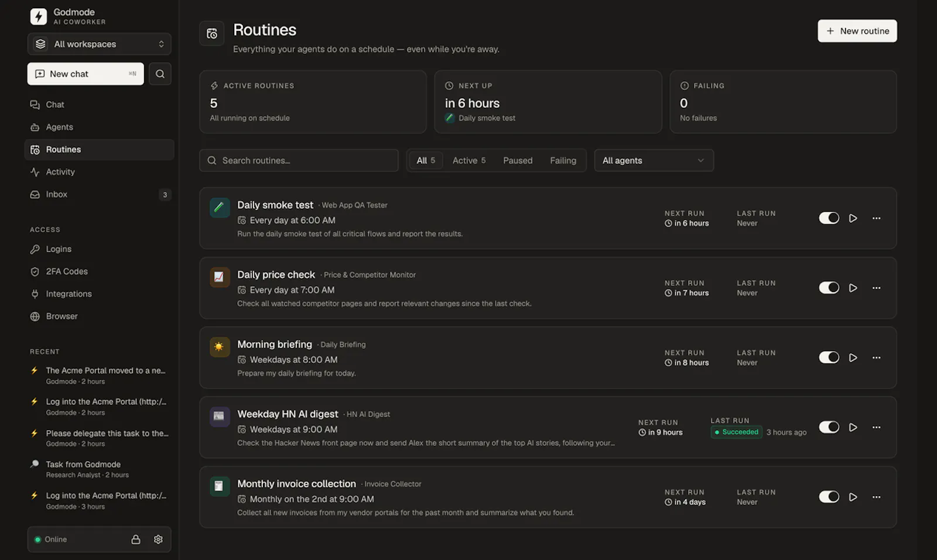Open the sidebar search icon
Viewport: 937px width, 560px height.
tap(160, 74)
